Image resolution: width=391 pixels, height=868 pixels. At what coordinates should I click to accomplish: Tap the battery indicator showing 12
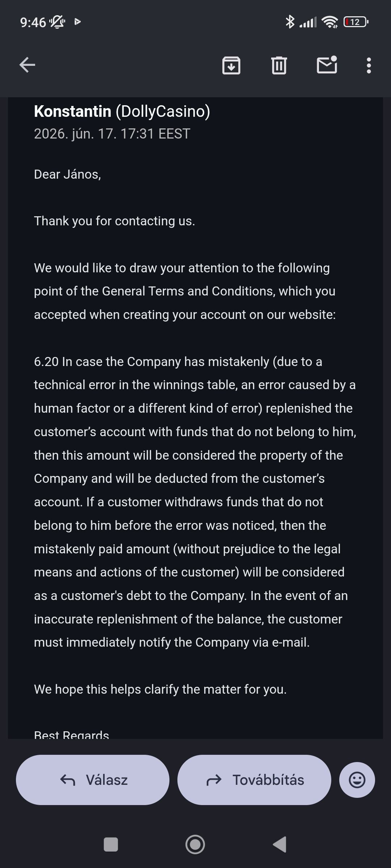pos(356,22)
